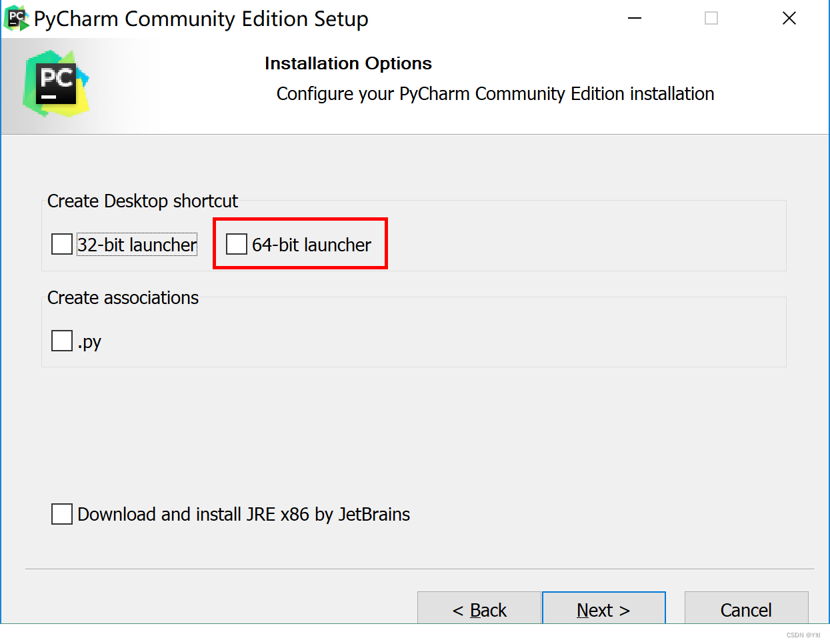The width and height of the screenshot is (830, 644).
Task: Click the Installation Options header title
Action: 348,63
